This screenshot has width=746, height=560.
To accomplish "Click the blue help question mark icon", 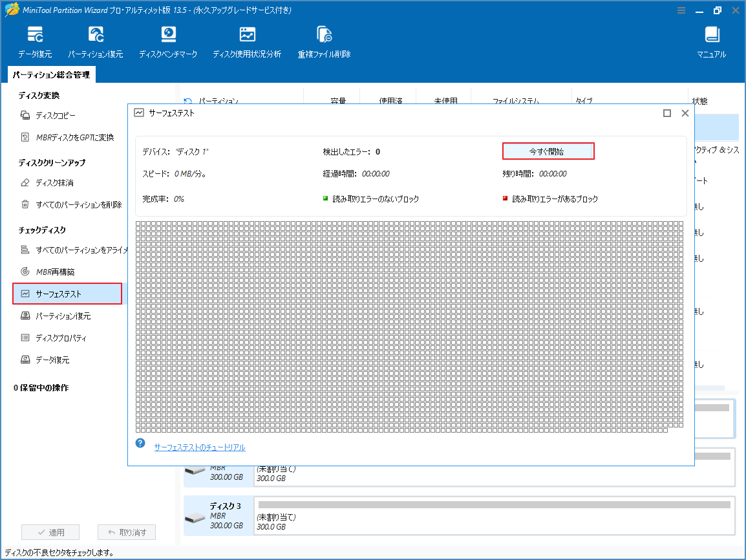I will 140,443.
